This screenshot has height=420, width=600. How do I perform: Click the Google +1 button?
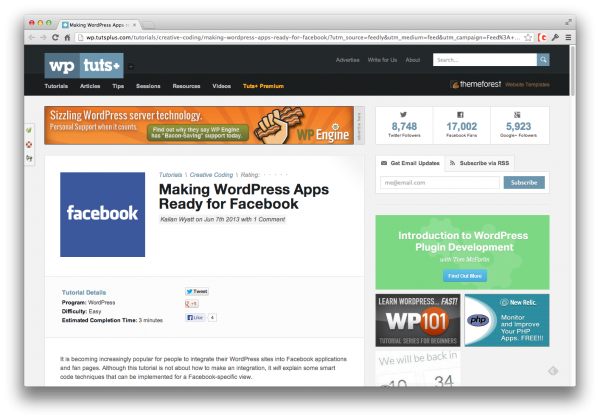[x=192, y=304]
